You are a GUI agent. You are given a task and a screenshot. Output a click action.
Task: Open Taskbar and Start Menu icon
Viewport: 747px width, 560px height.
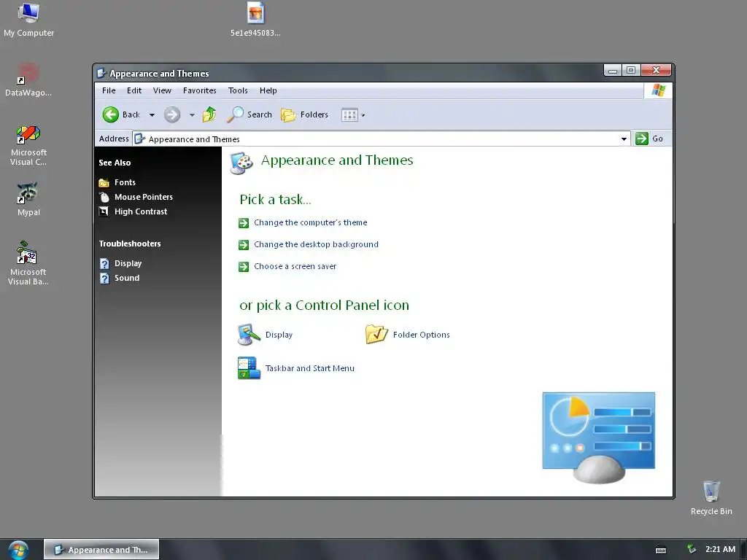[x=249, y=368]
